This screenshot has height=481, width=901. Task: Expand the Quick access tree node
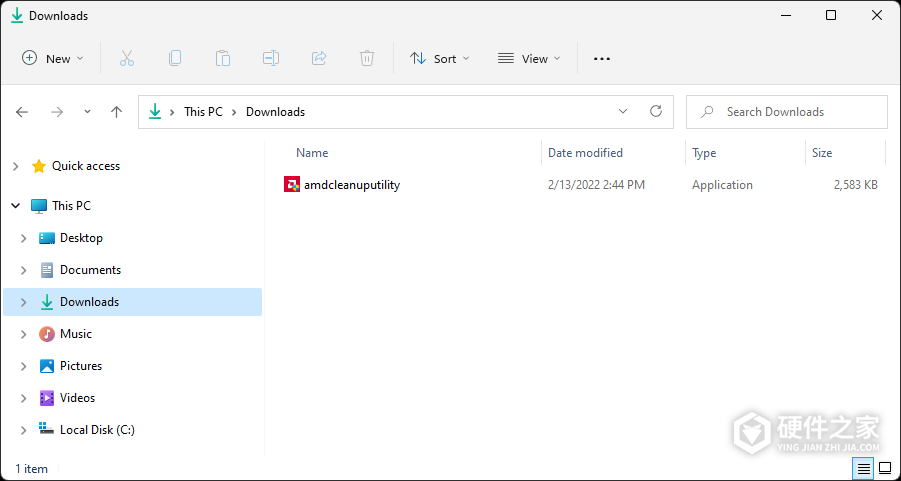16,167
